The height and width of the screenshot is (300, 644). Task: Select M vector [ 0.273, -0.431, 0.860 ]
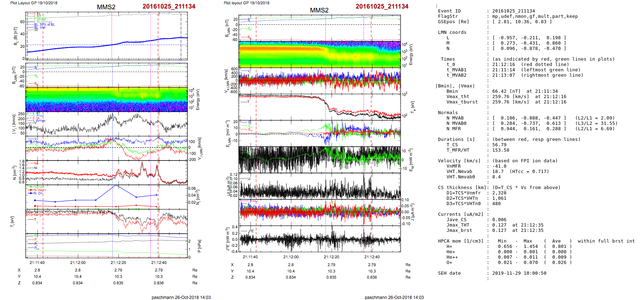[529, 43]
